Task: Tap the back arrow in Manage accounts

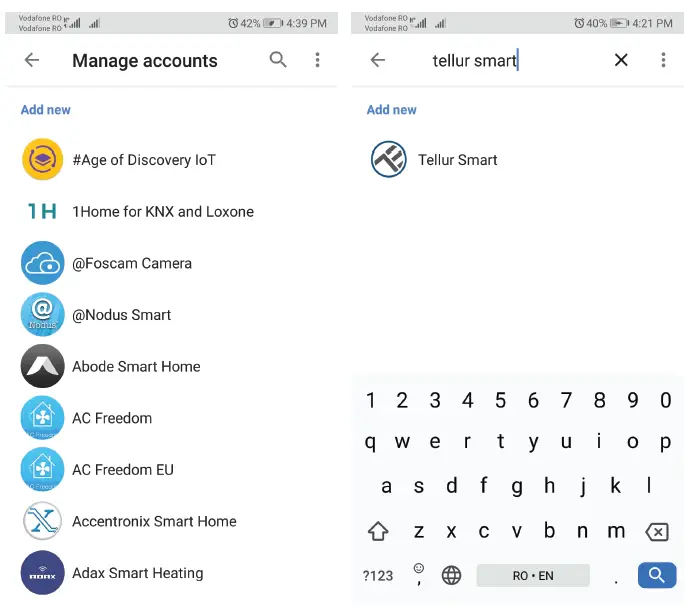Action: coord(32,60)
